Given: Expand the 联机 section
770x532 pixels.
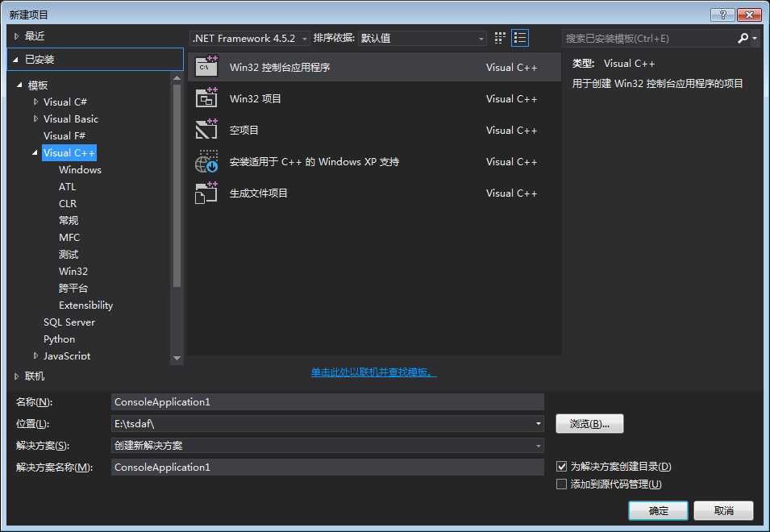Looking at the screenshot, I should [x=16, y=376].
